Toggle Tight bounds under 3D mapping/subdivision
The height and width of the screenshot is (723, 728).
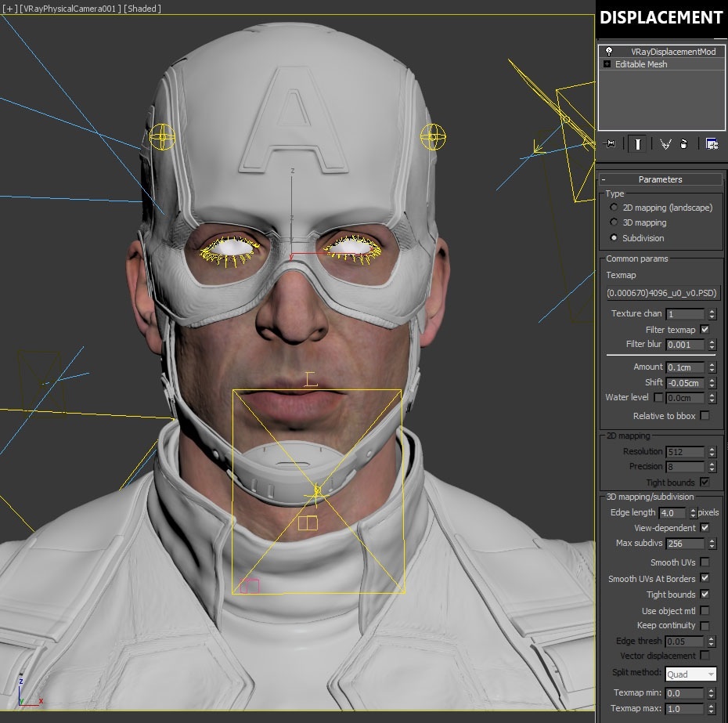[x=705, y=595]
